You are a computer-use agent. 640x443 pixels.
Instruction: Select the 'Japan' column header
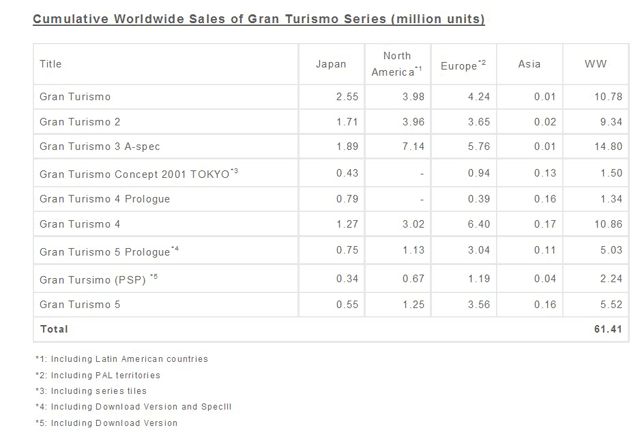point(331,64)
